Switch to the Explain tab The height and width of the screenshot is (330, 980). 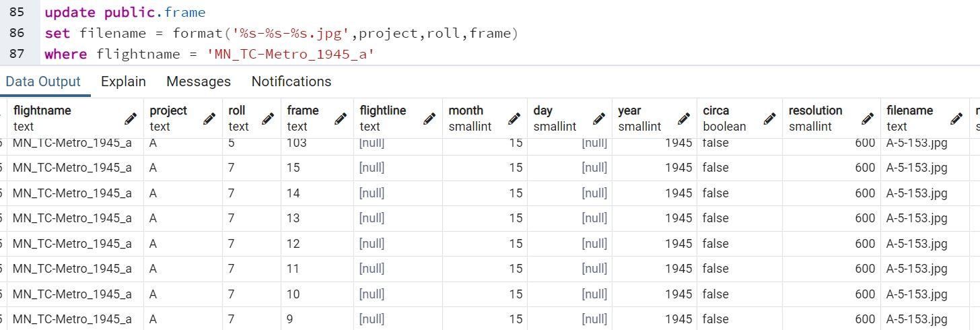pos(123,81)
